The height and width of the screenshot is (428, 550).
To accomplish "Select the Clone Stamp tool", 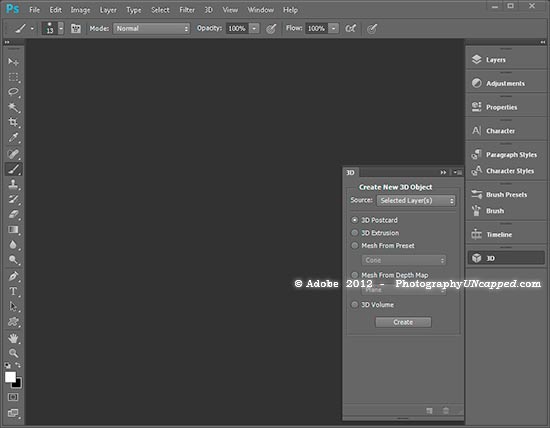I will coord(13,184).
